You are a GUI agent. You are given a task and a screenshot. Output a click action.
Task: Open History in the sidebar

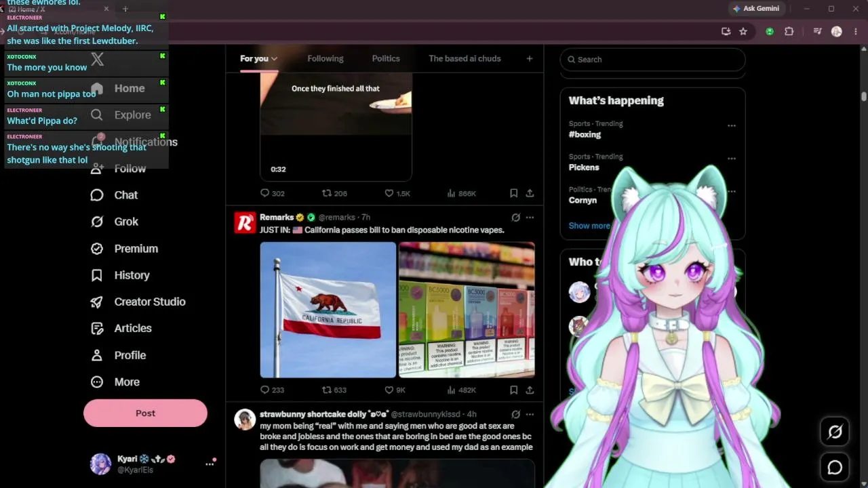tap(120, 275)
